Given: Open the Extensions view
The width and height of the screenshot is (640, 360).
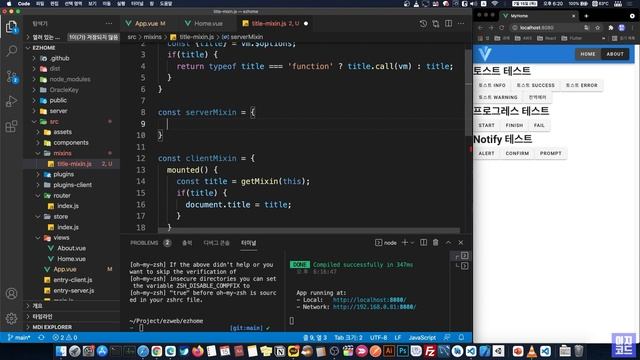Looking at the screenshot, I should click(x=11, y=126).
